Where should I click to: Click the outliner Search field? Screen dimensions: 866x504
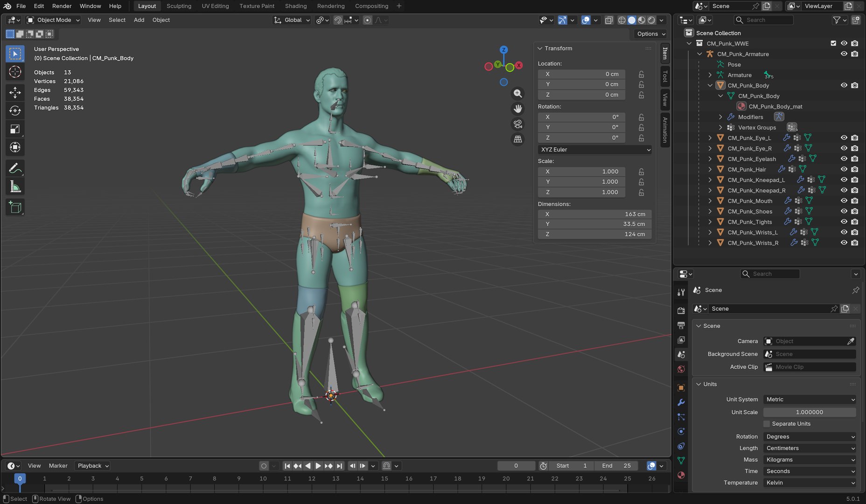pyautogui.click(x=763, y=20)
